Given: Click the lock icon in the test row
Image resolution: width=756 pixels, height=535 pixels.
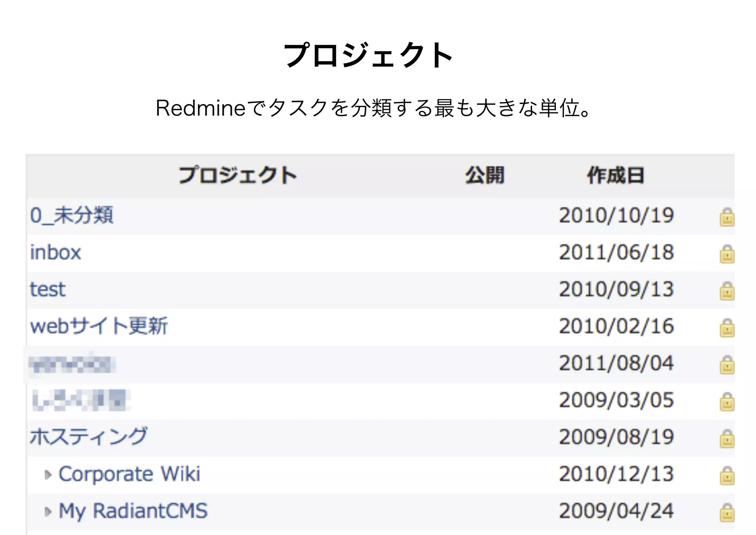Looking at the screenshot, I should pos(727,291).
